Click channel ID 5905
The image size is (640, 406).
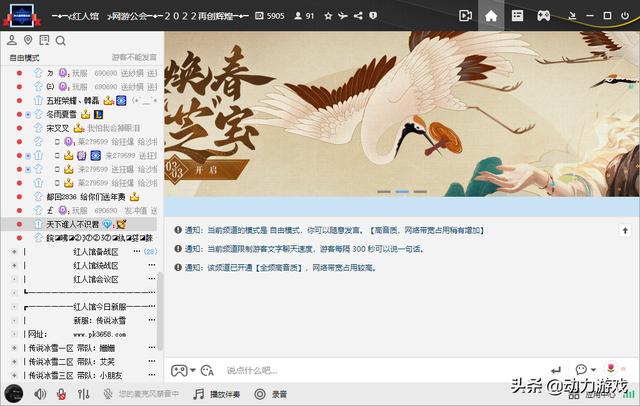[x=269, y=16]
